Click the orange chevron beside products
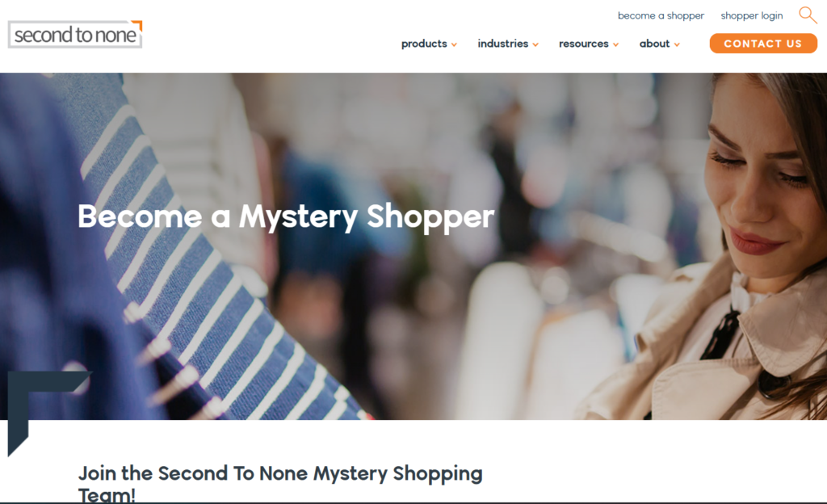Image resolution: width=827 pixels, height=504 pixels. [x=454, y=44]
